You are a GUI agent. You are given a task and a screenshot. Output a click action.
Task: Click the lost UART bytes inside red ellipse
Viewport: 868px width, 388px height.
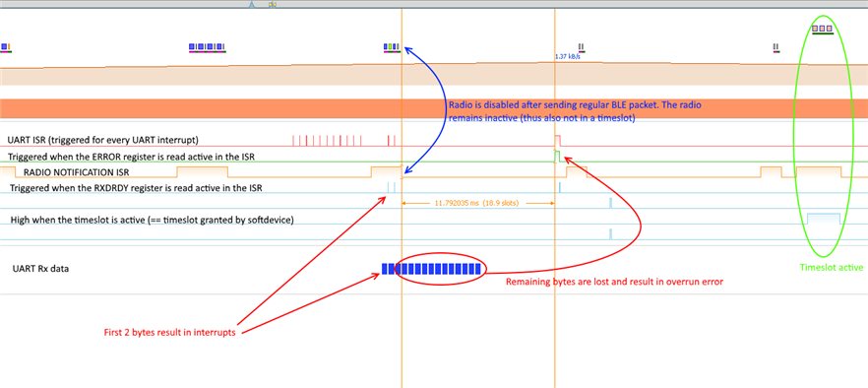pos(441,269)
